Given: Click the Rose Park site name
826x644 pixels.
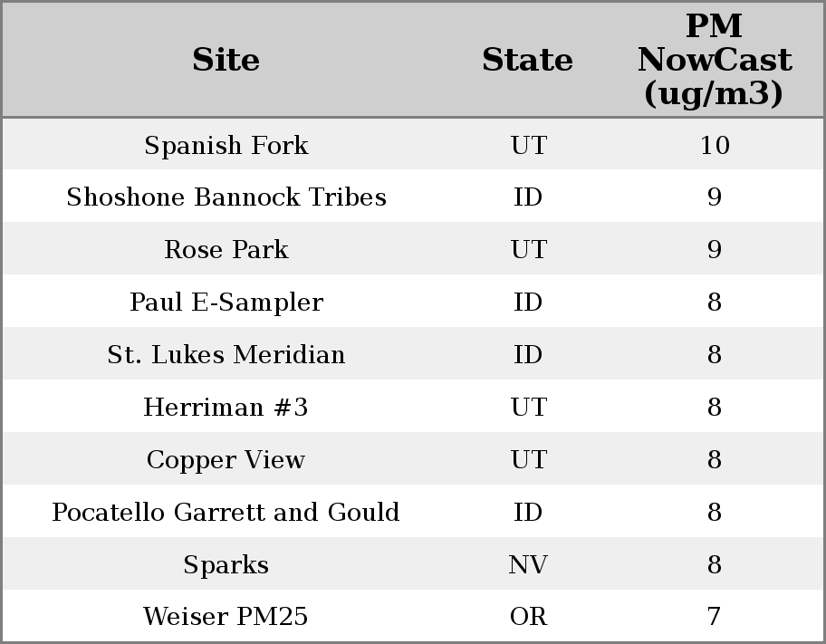Looking at the screenshot, I should click(x=226, y=250).
